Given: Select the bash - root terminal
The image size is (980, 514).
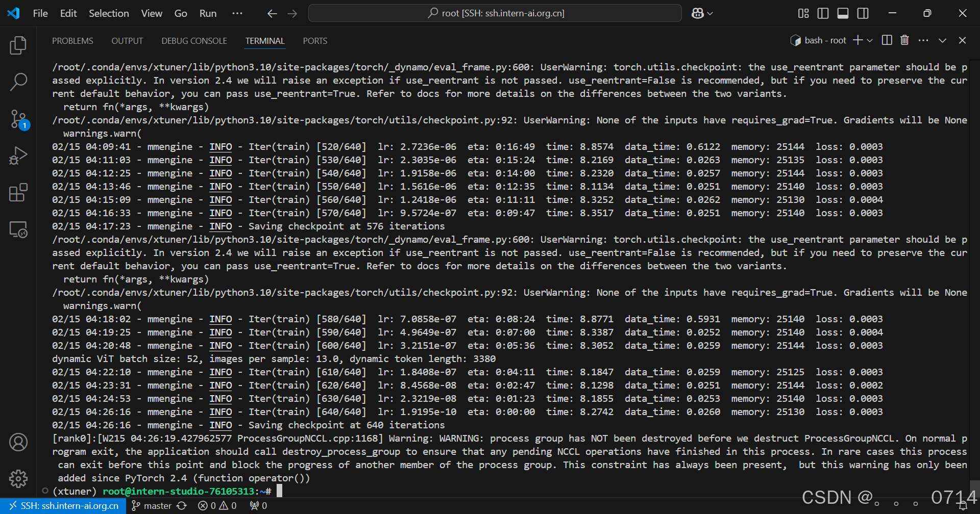Looking at the screenshot, I should 818,40.
